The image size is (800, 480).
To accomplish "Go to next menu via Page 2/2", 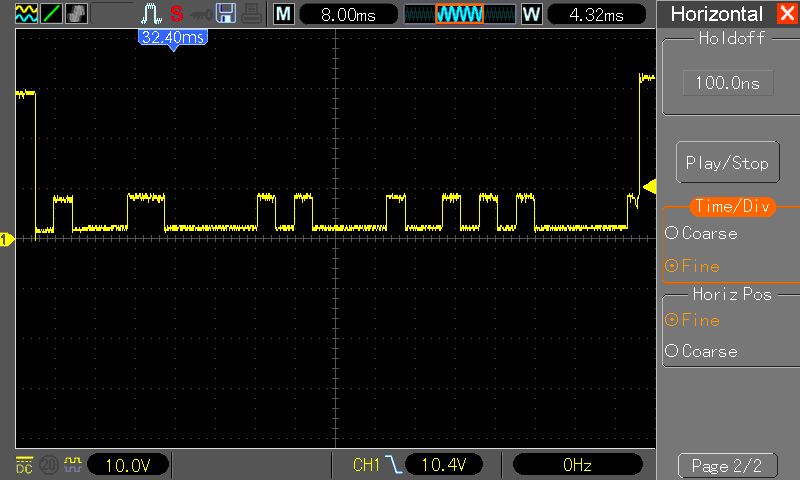I will pos(727,465).
